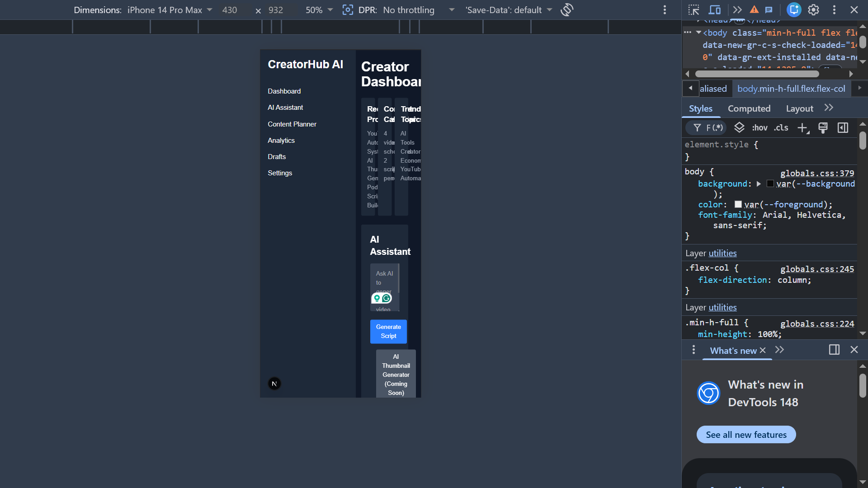Screen dimensions: 868x488
Task: Click See all new features button
Action: [x=746, y=435]
